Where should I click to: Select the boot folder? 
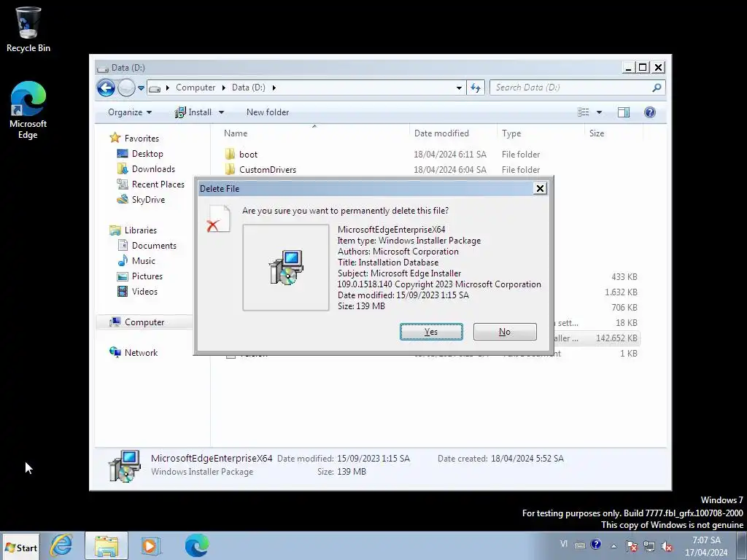(x=248, y=155)
